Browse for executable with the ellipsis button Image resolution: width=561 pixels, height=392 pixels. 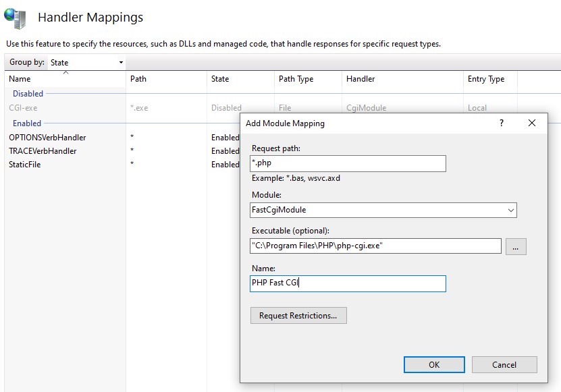tap(516, 246)
